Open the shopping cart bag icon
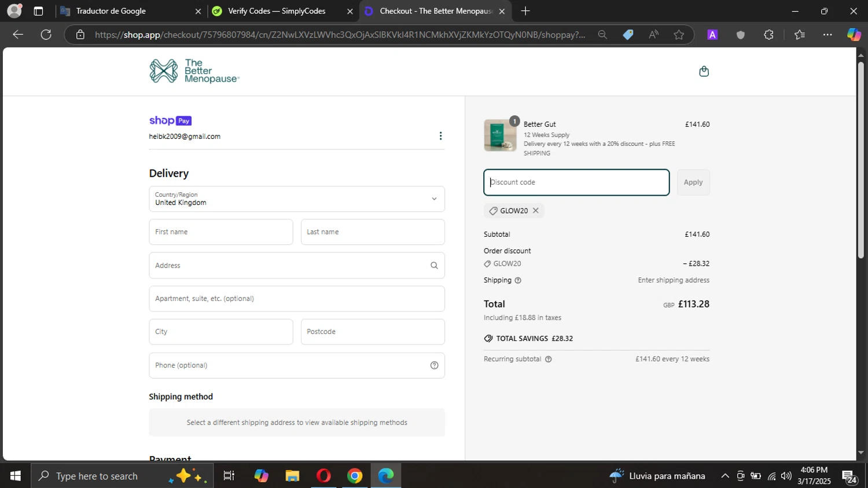 pos(704,71)
